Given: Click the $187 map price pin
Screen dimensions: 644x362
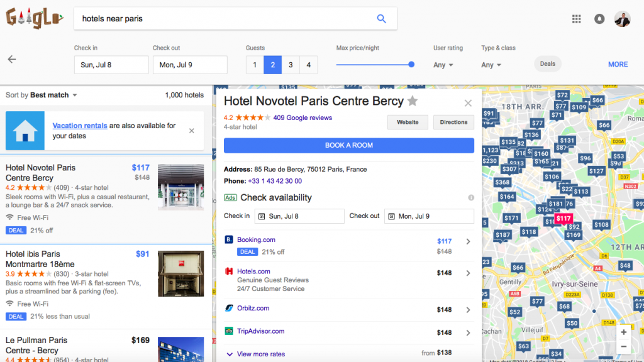Looking at the screenshot, I should click(x=502, y=235).
